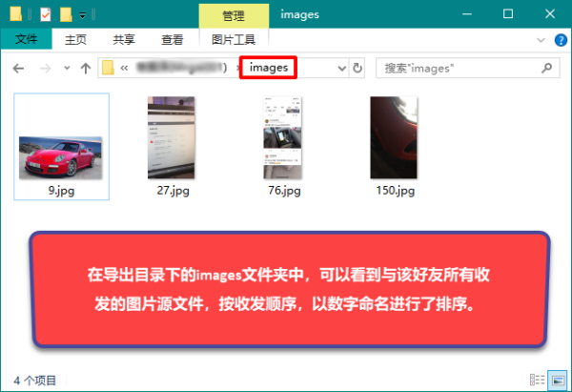Expand the ribbon with the chevron
Screen dimensions: 572x392
click(x=541, y=40)
